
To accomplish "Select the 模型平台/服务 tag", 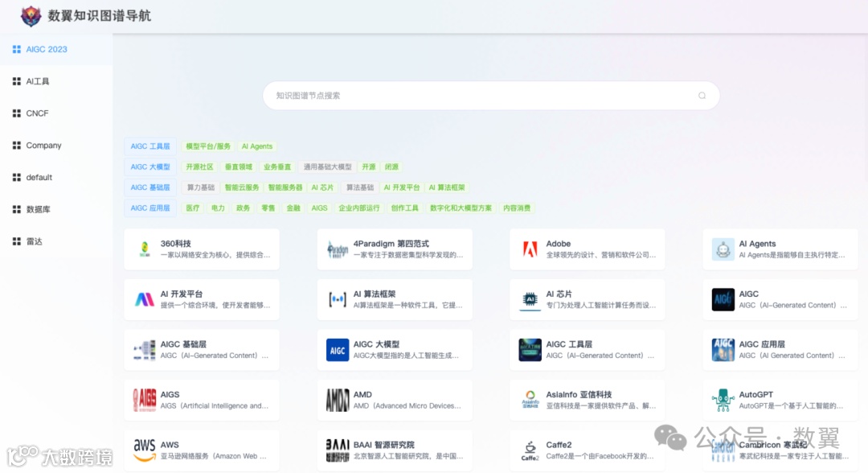I will pos(208,146).
